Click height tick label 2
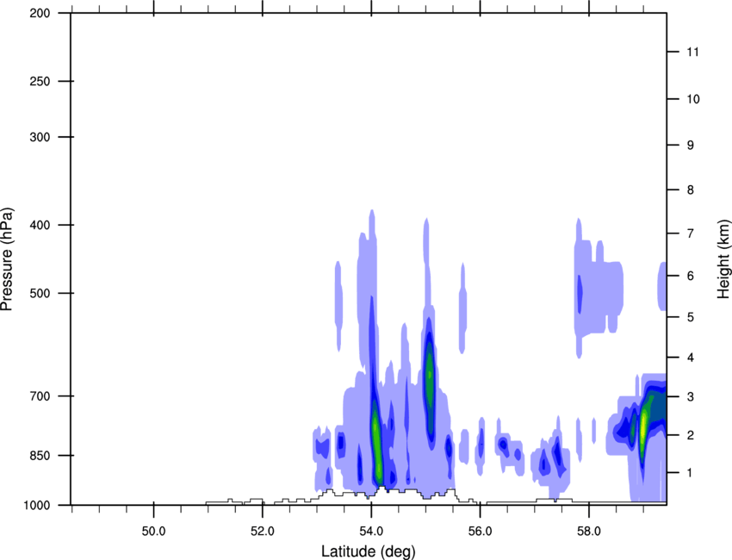Screen dimensions: 732x560 click(691, 435)
